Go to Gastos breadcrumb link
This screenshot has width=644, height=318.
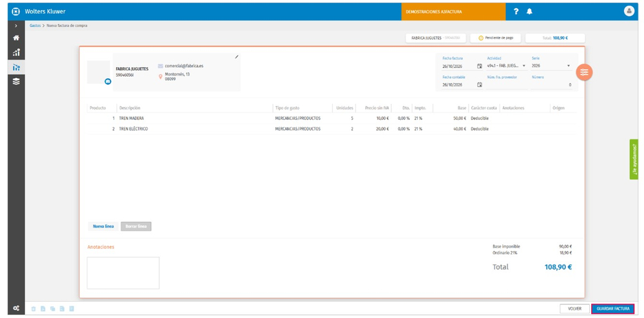[35, 25]
